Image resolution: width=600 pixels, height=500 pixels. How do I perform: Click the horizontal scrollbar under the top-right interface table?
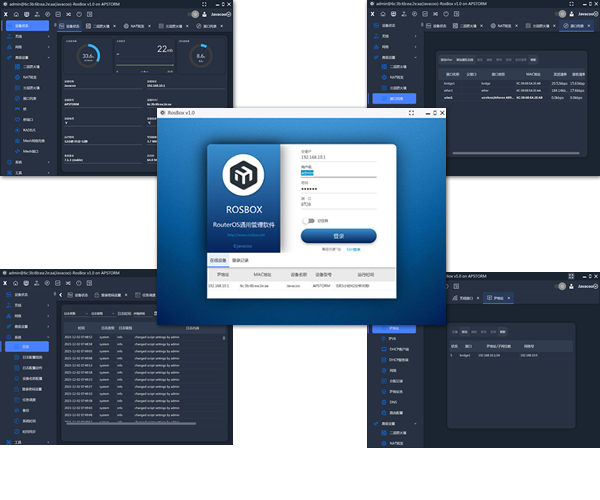click(516, 153)
